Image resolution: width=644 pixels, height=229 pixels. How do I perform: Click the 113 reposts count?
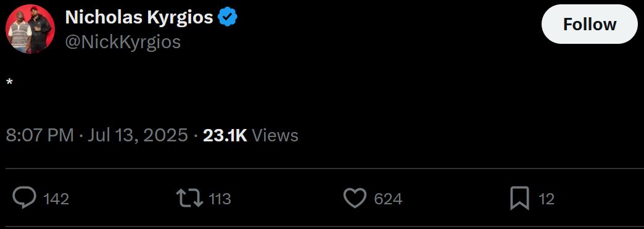tap(220, 199)
